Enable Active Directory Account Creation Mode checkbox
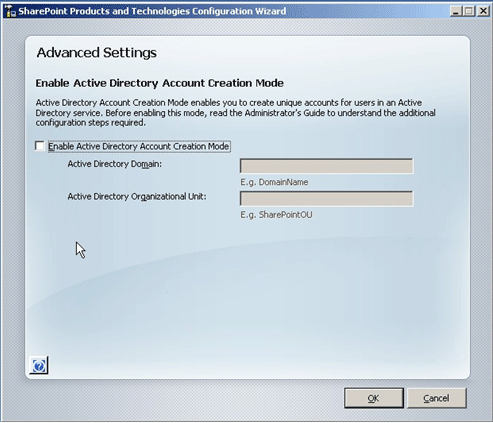Screen dimensions: 493x423 point(40,146)
